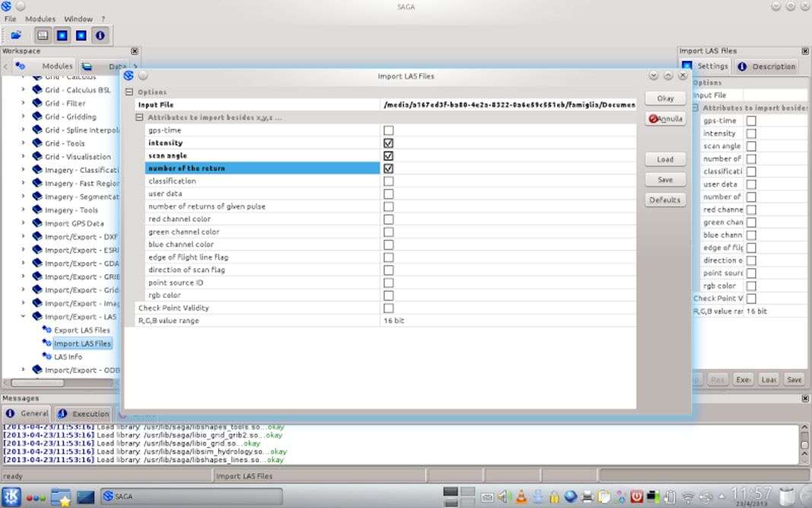
Task: Enable the gps-time attribute checkbox in dialog
Action: [388, 130]
